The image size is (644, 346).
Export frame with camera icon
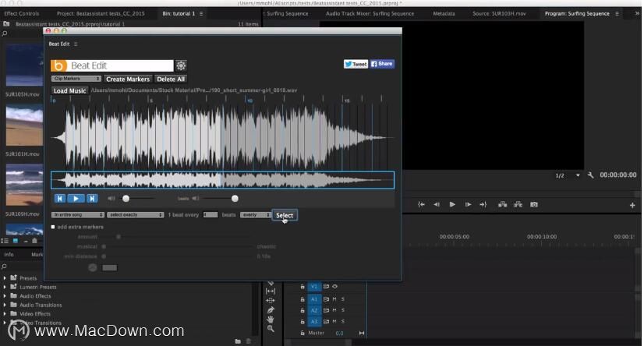(x=534, y=204)
